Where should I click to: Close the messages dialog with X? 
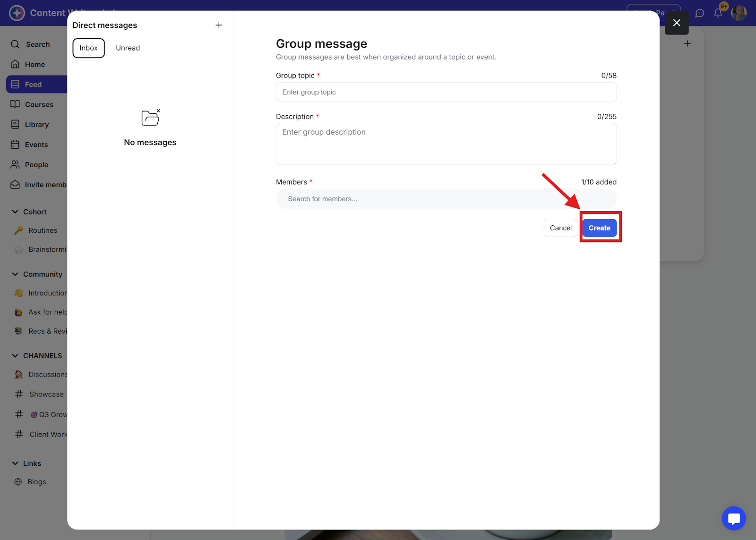(677, 23)
